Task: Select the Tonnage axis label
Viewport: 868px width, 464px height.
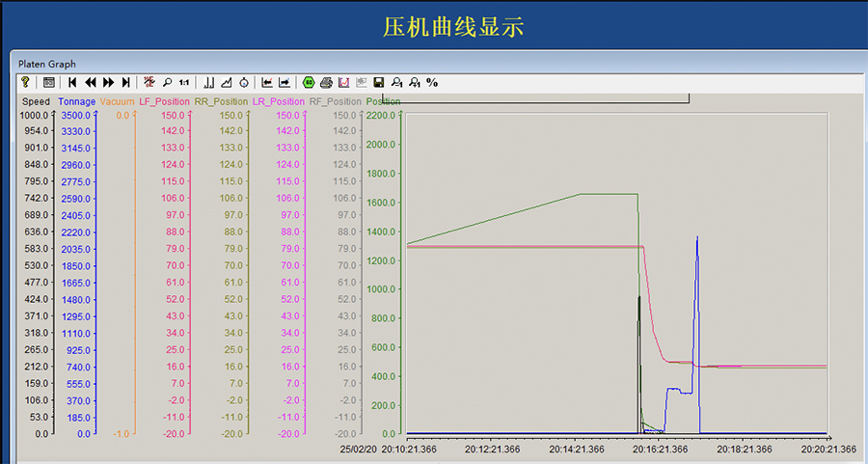Action: tap(76, 101)
